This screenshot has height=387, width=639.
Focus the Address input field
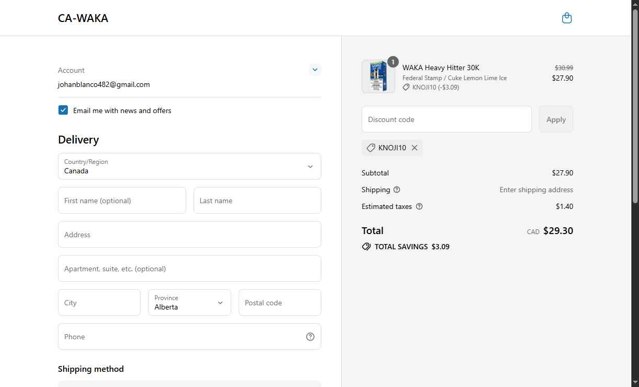coord(189,235)
